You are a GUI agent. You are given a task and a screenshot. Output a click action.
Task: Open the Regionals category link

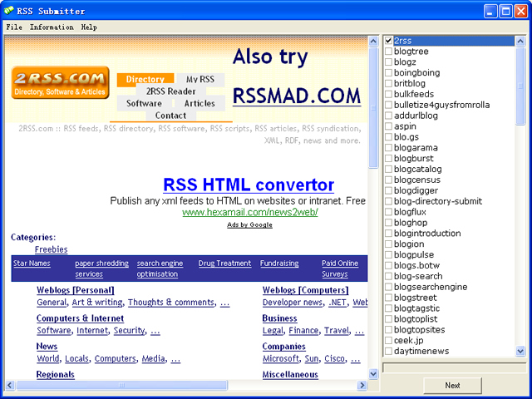pos(56,375)
